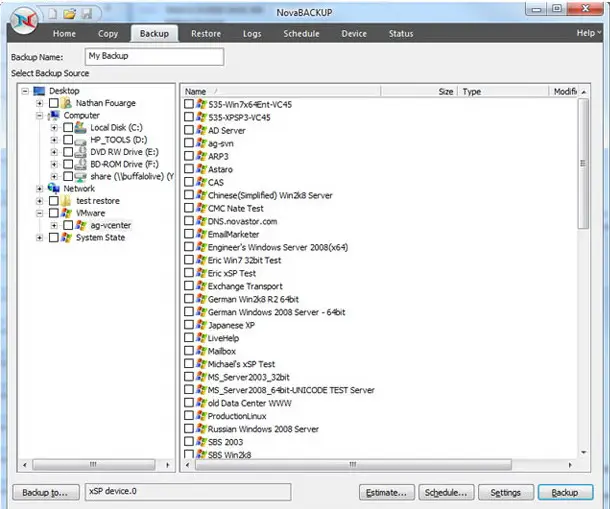Click the Schedule... button at bottom
This screenshot has width=610, height=509.
[446, 492]
